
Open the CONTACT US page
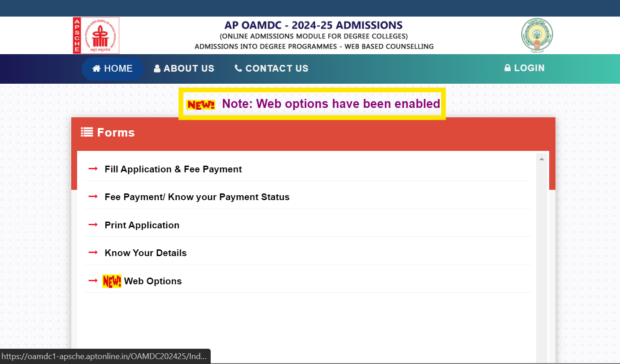tap(272, 69)
